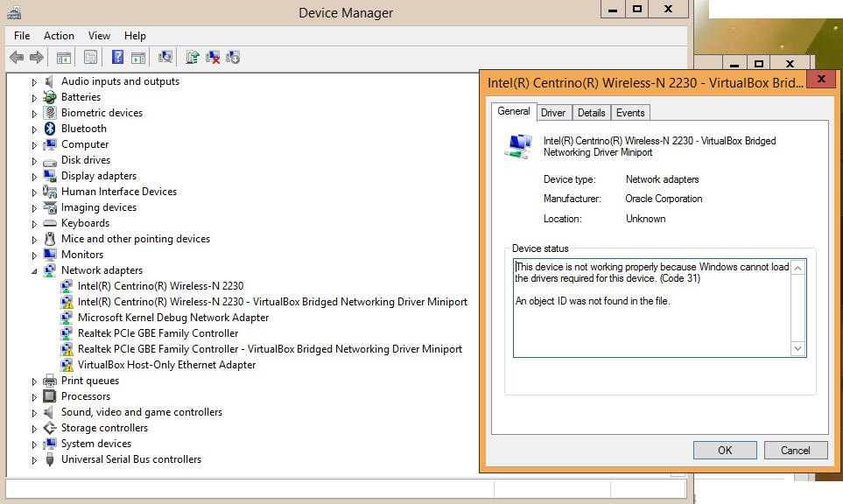Select the Imaging devices category icon
The width and height of the screenshot is (843, 504).
click(x=50, y=207)
